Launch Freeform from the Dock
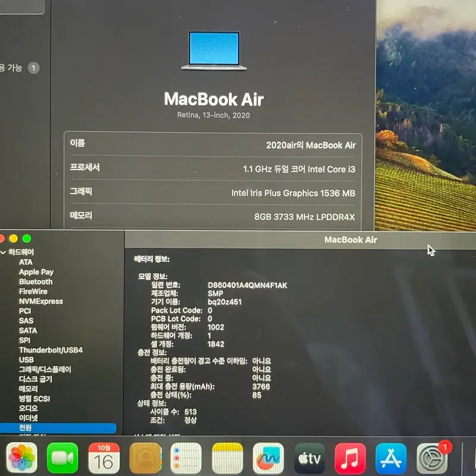The width and height of the screenshot is (476, 476). click(x=268, y=458)
